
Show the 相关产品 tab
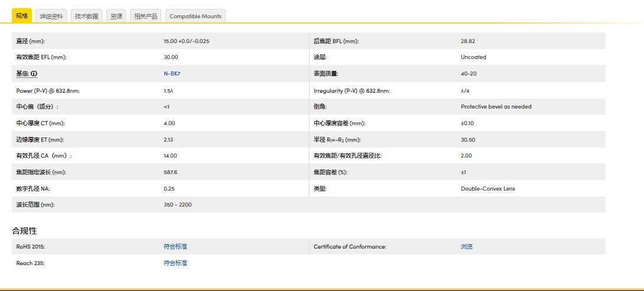click(x=146, y=17)
